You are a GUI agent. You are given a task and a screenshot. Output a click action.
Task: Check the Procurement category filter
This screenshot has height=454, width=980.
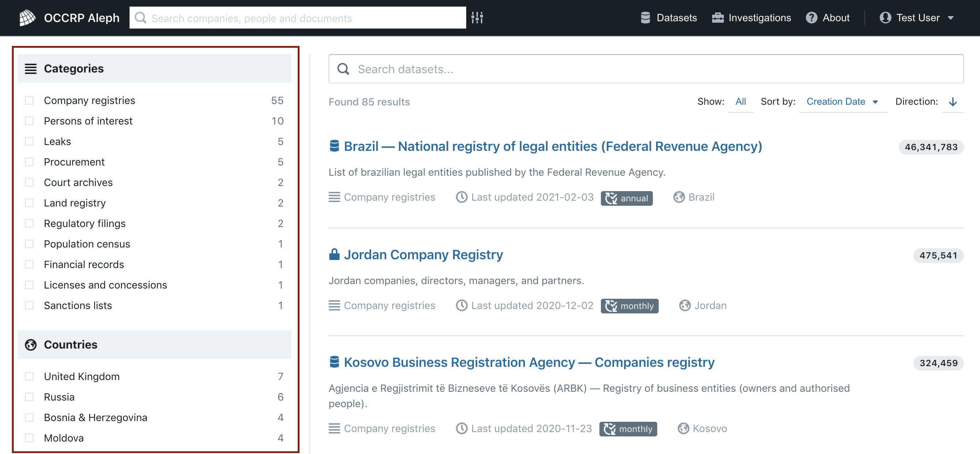[x=29, y=162]
